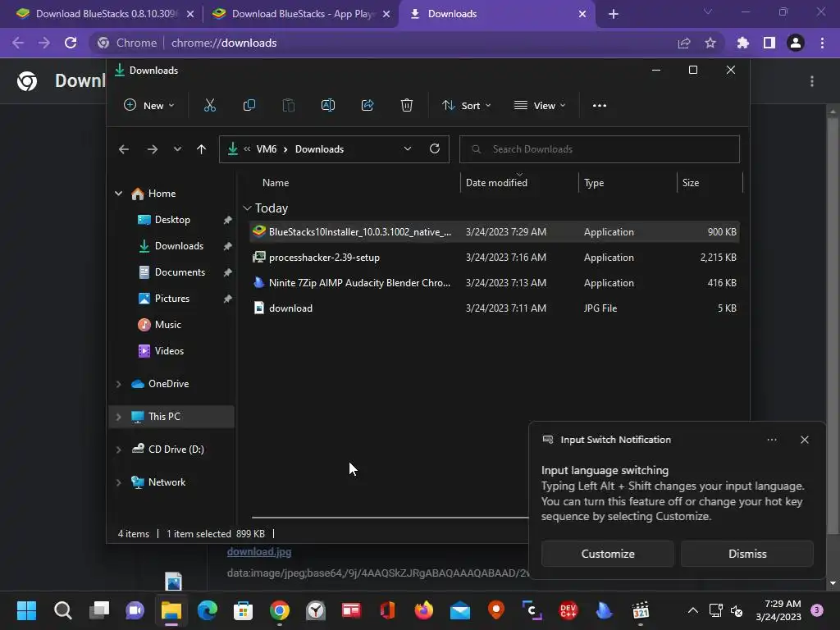
Task: Select BlueStacks10Installer file row
Action: (495, 232)
